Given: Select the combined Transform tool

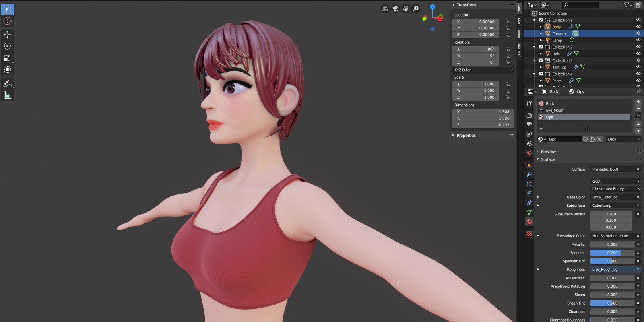Looking at the screenshot, I should (7, 70).
